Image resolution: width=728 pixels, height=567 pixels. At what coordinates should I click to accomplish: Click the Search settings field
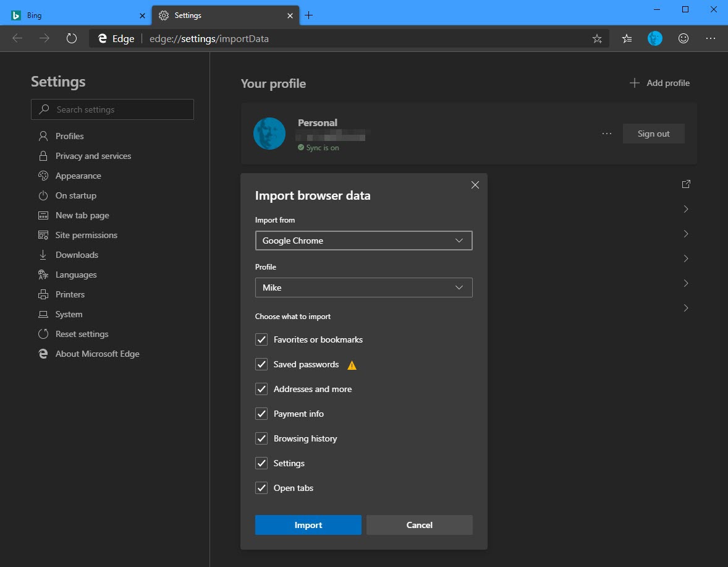[112, 109]
